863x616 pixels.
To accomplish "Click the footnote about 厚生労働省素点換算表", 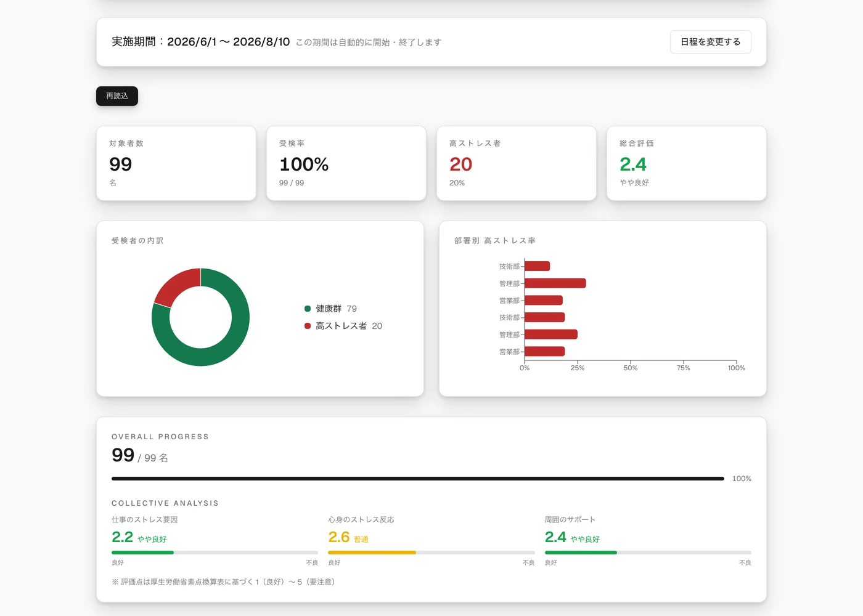I will click(x=223, y=582).
